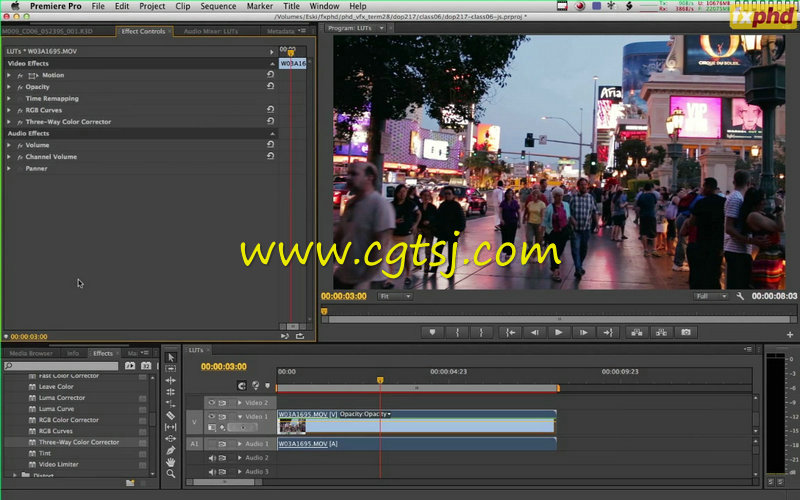Screen dimensions: 800x500
Task: Select Luma Curve effect in list
Action: tap(56, 409)
